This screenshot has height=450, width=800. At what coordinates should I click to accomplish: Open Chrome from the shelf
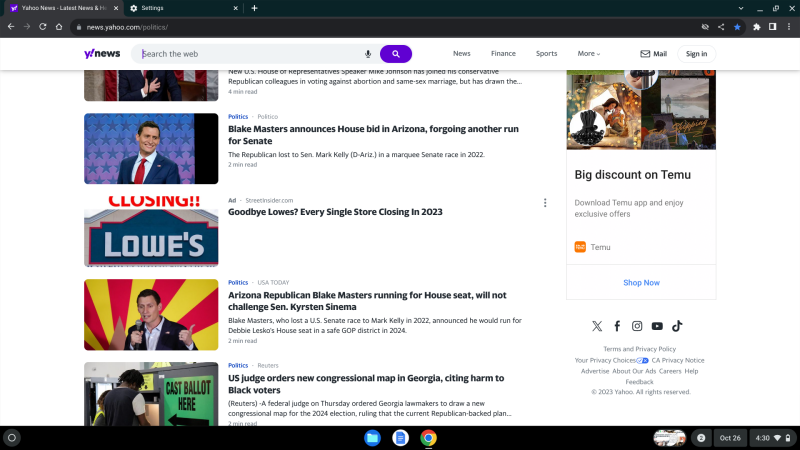coord(429,438)
